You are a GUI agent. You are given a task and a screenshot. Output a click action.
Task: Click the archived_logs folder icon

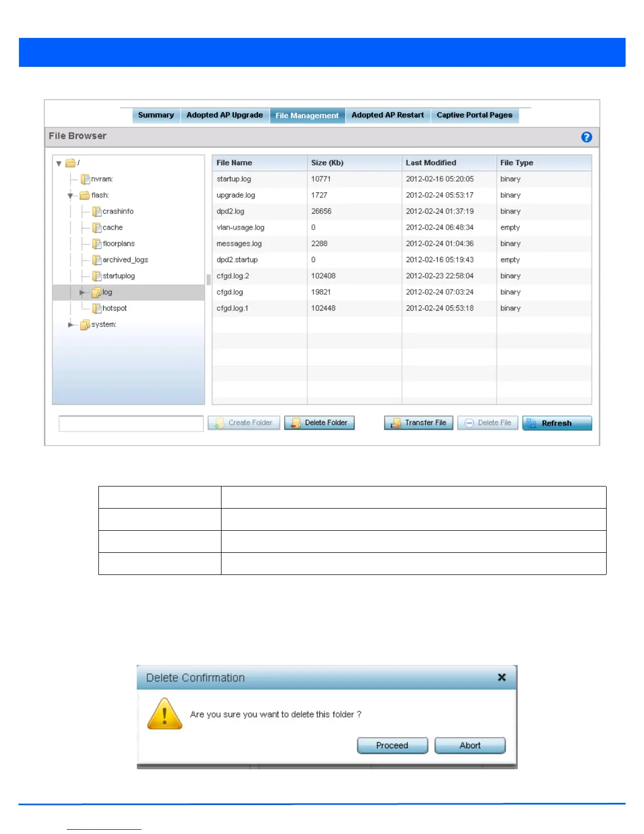[x=97, y=260]
